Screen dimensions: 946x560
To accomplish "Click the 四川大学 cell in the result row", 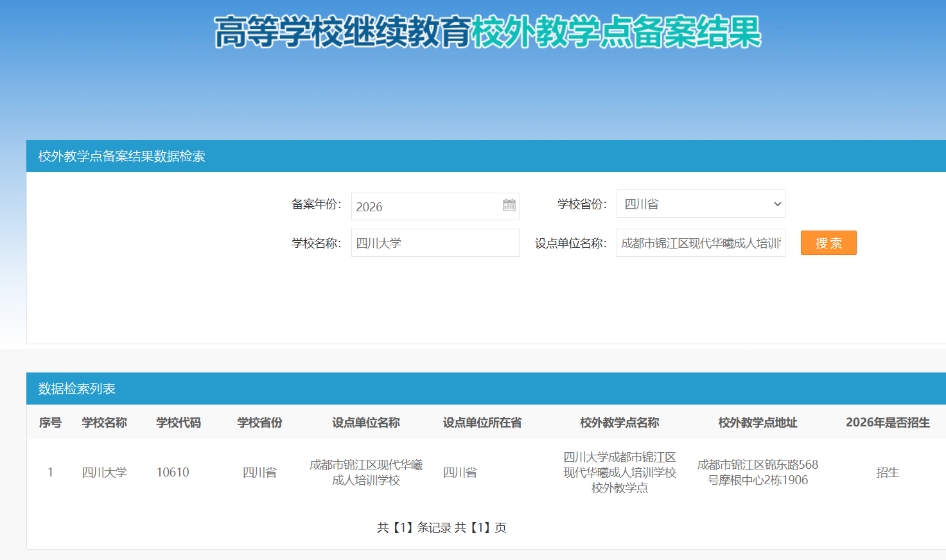I will click(104, 473).
